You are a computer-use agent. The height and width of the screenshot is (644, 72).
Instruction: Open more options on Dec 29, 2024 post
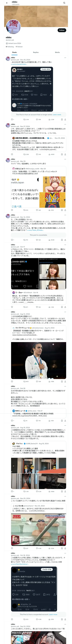tap(65, 58)
